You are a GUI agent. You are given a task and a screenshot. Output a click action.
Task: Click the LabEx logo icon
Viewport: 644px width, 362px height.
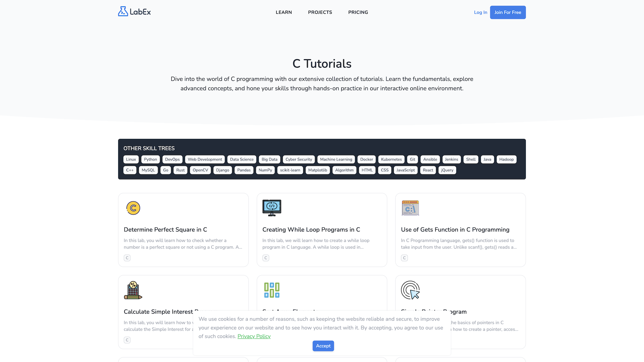point(123,11)
